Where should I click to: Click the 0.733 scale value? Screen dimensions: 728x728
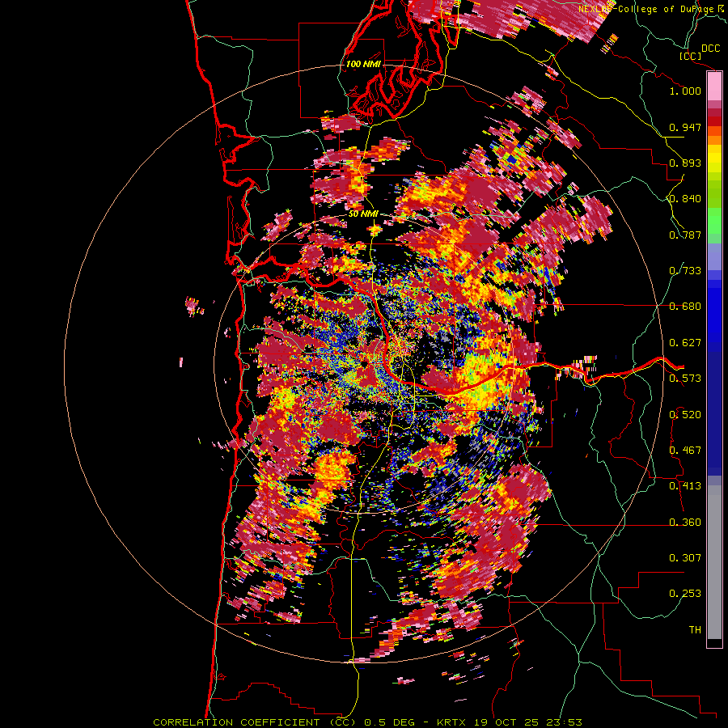point(685,271)
